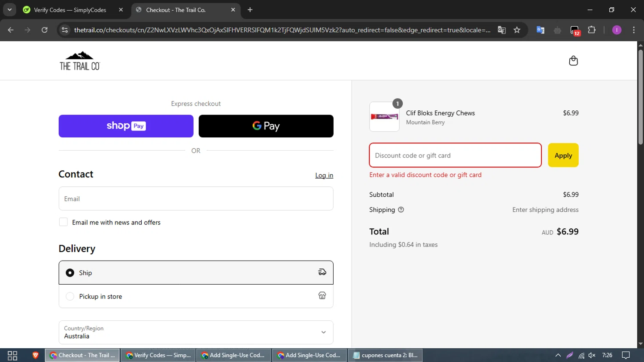Image resolution: width=644 pixels, height=362 pixels.
Task: Click the taskbar clock showing 7:26
Action: pyautogui.click(x=607, y=355)
